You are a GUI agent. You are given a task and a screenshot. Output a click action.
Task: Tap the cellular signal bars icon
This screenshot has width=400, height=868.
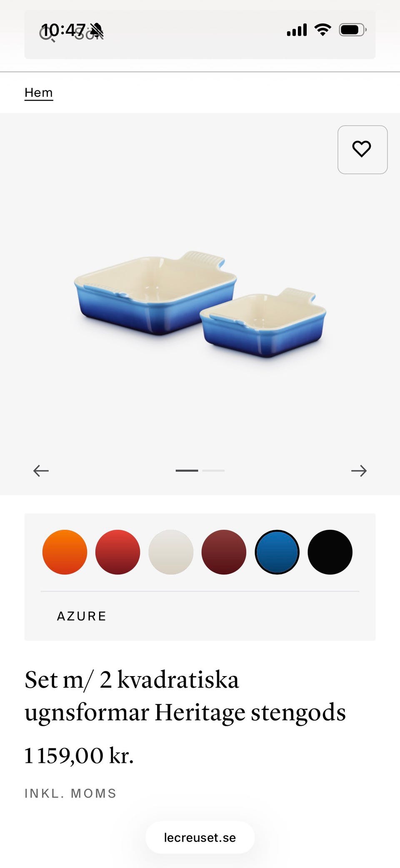pos(297,30)
